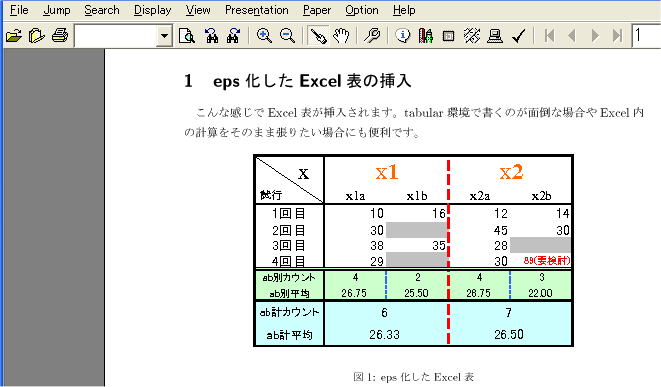Click the zoom in magnifier icon
The image size is (661, 387).
[x=264, y=35]
